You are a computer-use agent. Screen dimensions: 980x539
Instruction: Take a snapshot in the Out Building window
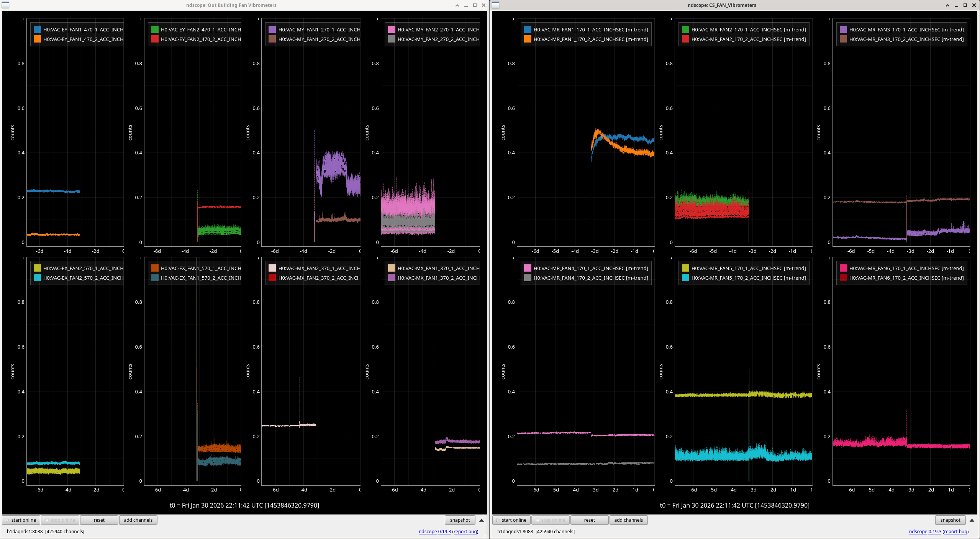point(460,520)
